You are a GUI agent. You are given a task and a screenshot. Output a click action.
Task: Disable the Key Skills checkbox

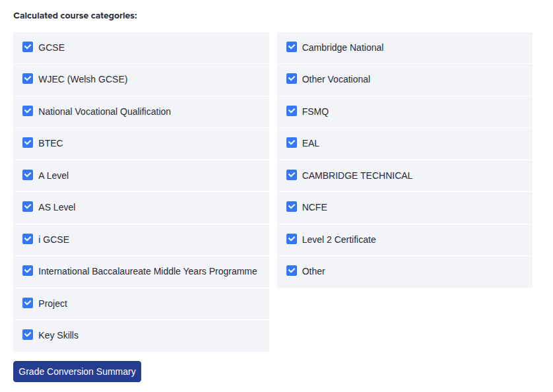click(28, 335)
